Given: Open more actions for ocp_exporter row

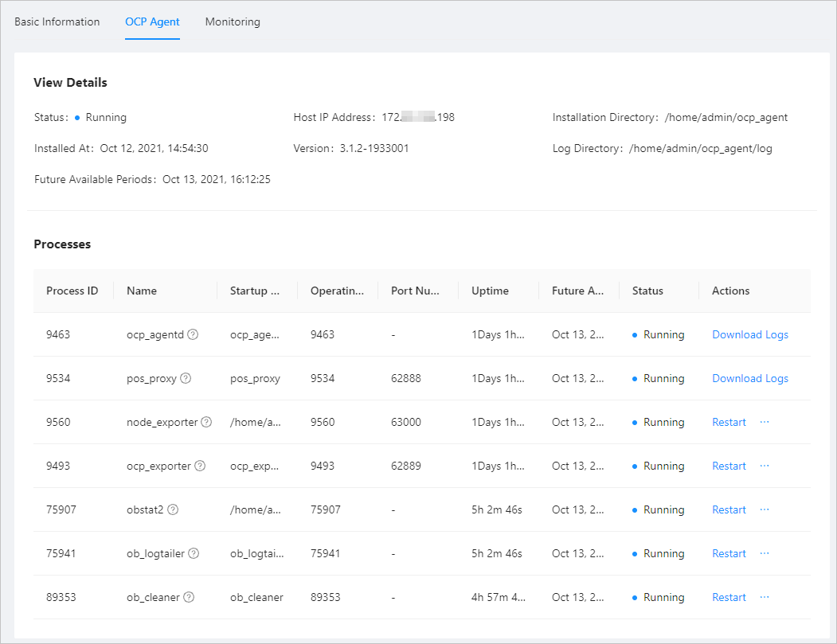Looking at the screenshot, I should click(765, 466).
